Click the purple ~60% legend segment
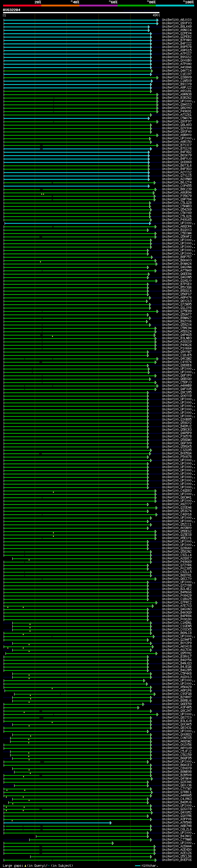Image resolution: width=197 pixels, height=868 pixels. (98, 6)
